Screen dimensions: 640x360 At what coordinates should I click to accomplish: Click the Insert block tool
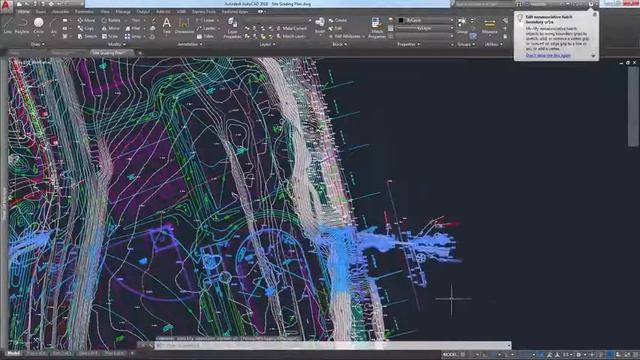tap(320, 25)
